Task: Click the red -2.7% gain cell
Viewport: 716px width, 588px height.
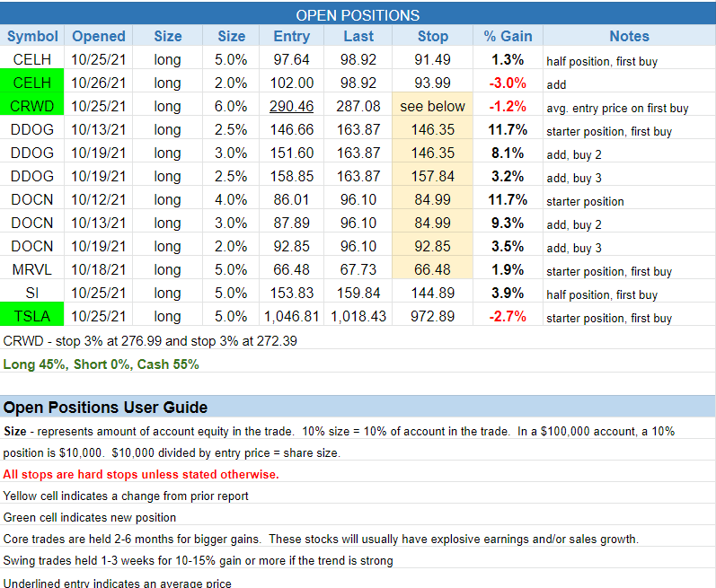Action: [508, 316]
